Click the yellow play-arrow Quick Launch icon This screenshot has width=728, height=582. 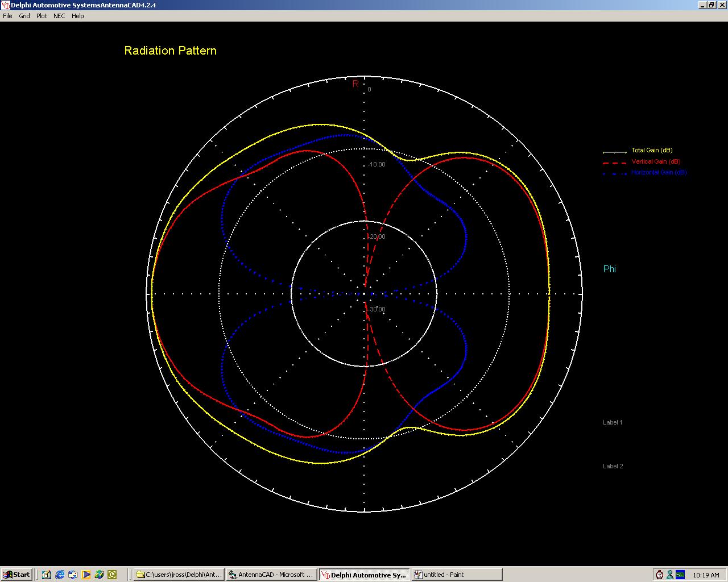86,575
